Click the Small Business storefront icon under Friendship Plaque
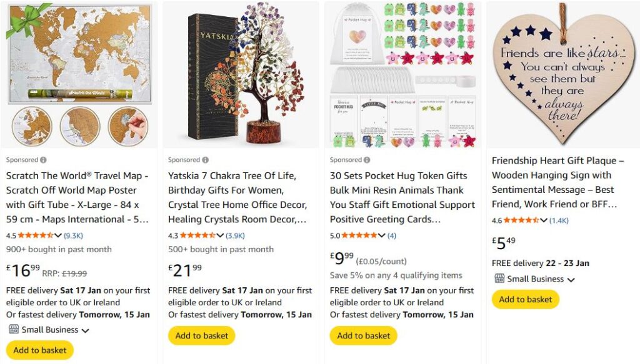Viewport: 640px width, 364px height. pyautogui.click(x=499, y=278)
